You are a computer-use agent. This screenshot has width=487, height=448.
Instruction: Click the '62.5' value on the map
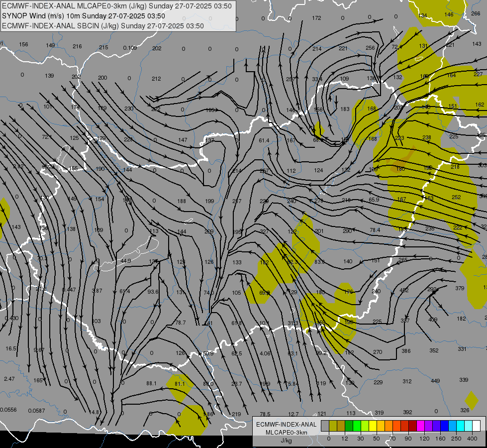(x=237, y=353)
